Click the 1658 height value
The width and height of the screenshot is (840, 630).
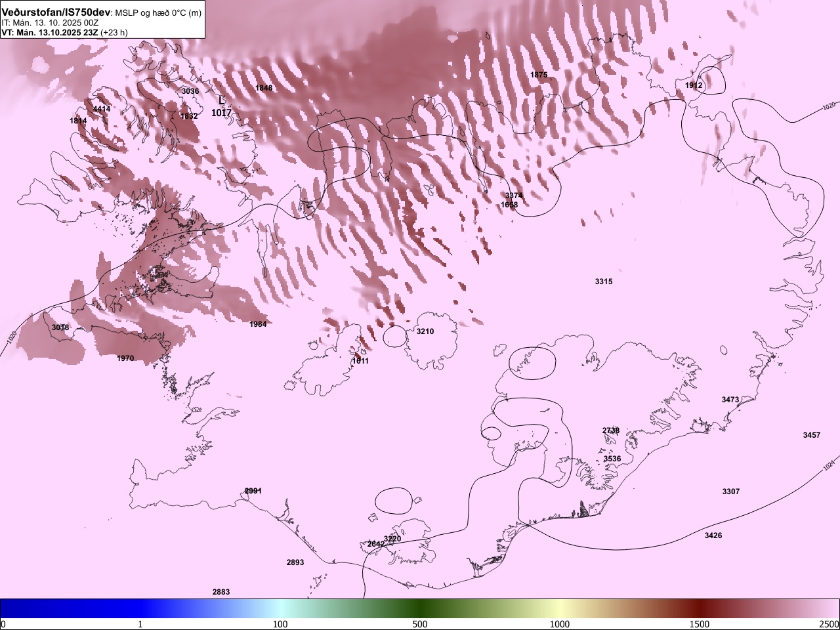(x=509, y=205)
